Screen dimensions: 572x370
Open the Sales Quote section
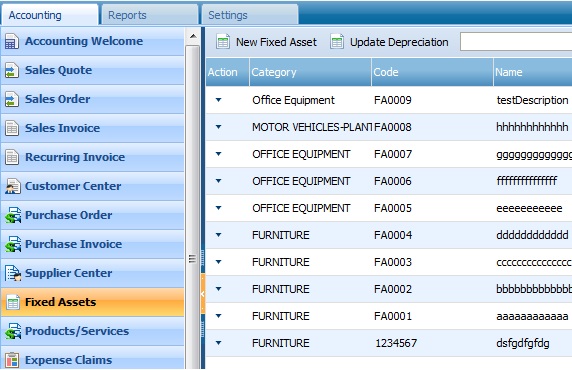point(93,70)
